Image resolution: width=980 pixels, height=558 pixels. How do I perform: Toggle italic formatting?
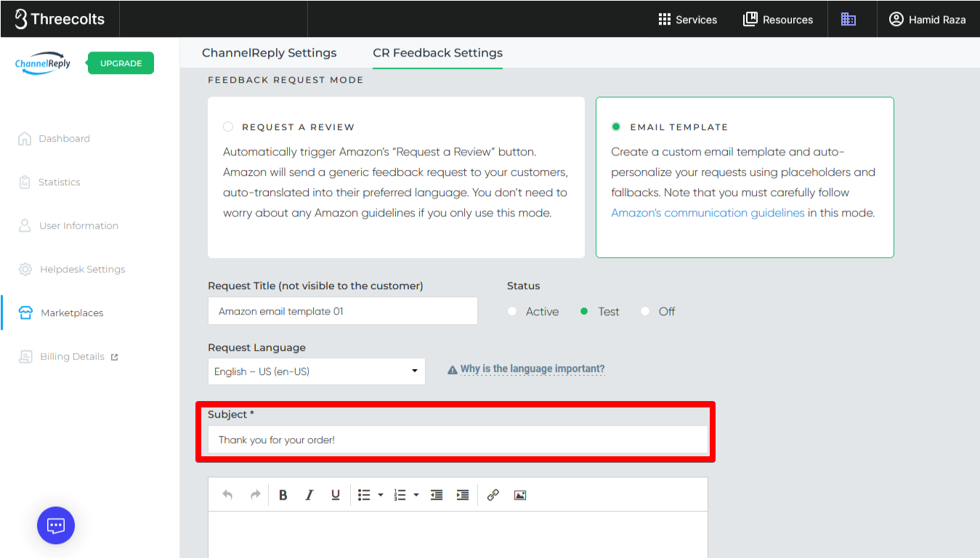tap(309, 495)
